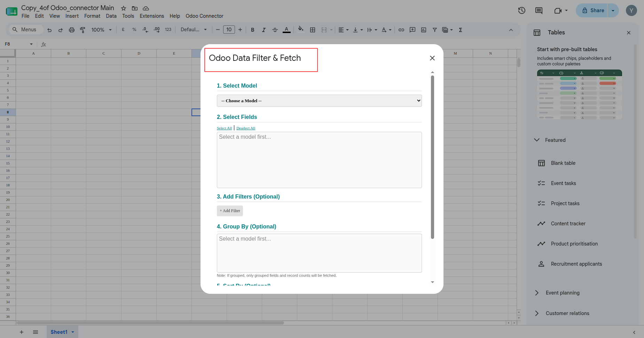The image size is (644, 338).
Task: Apply percent format from the toolbar
Action: point(134,30)
